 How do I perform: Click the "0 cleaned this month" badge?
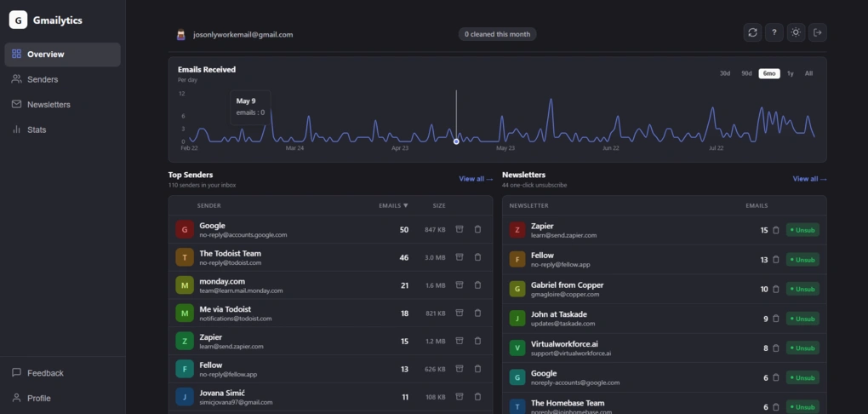click(x=497, y=34)
